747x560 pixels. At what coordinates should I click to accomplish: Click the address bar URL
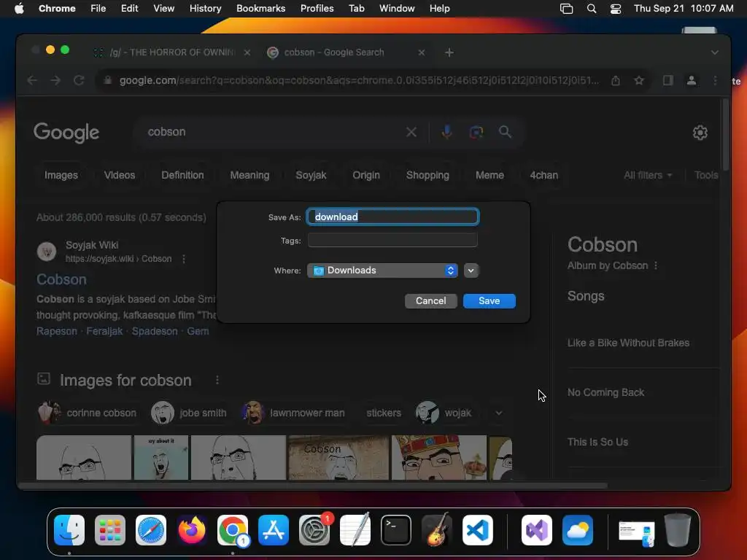[x=359, y=80]
